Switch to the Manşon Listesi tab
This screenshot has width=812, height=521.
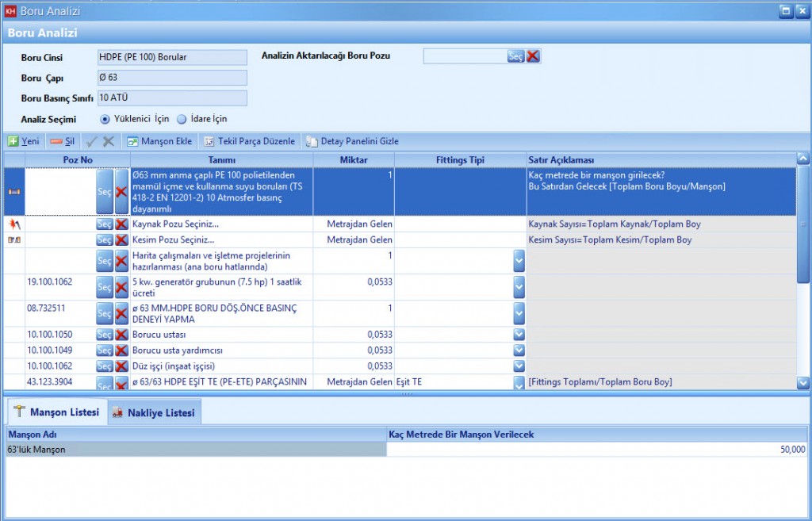click(x=57, y=412)
